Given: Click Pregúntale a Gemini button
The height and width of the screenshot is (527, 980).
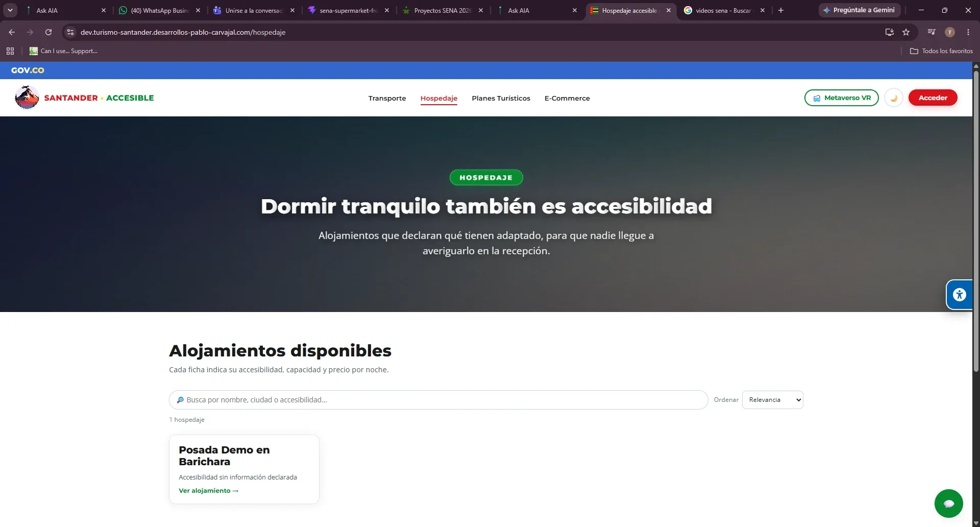Looking at the screenshot, I should 859,10.
